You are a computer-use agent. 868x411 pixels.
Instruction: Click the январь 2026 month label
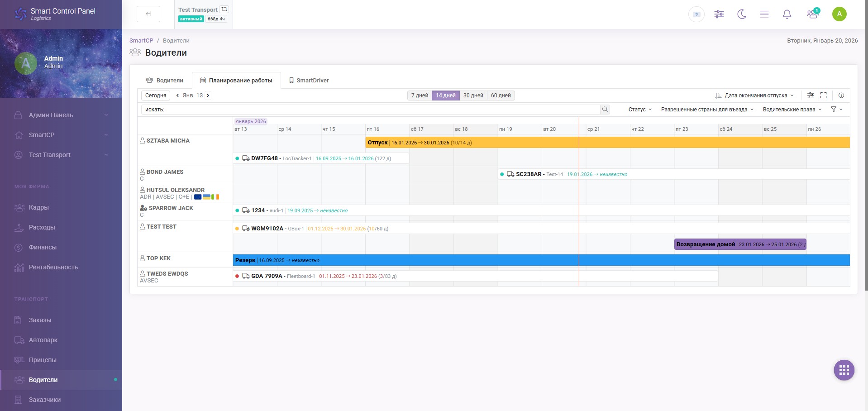pyautogui.click(x=251, y=121)
